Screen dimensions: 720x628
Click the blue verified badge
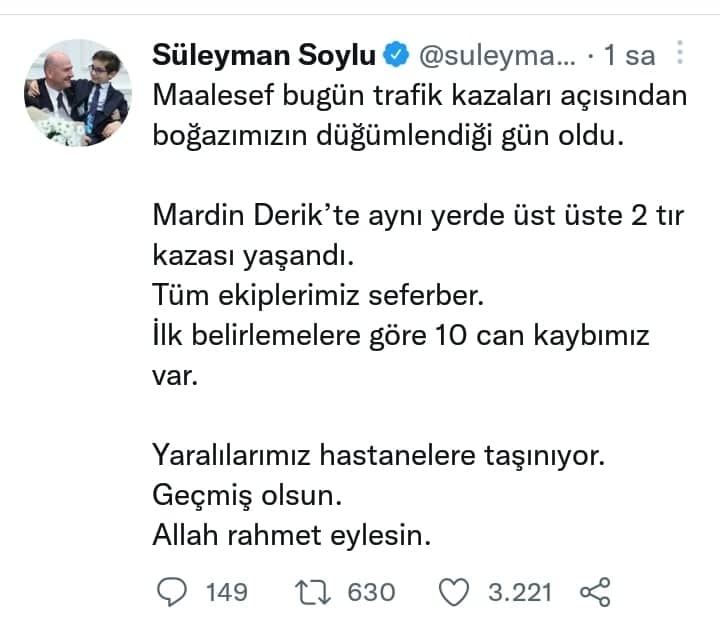coord(397,56)
